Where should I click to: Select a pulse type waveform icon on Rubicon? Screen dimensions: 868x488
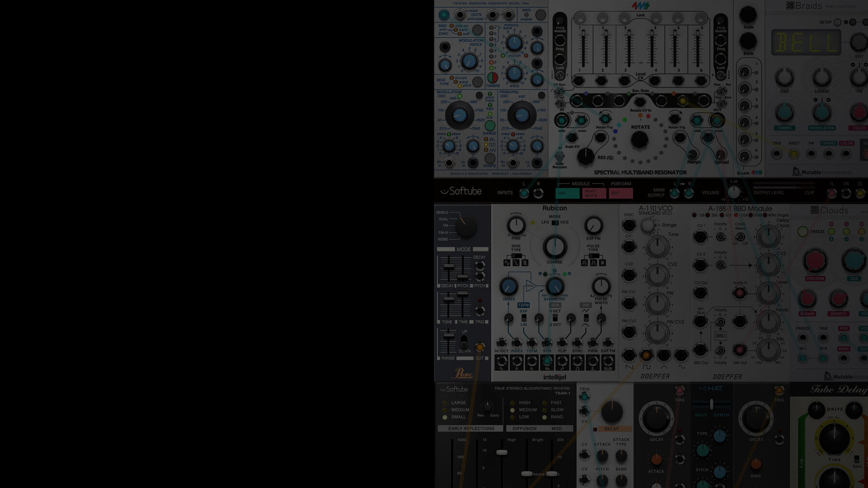click(x=583, y=262)
